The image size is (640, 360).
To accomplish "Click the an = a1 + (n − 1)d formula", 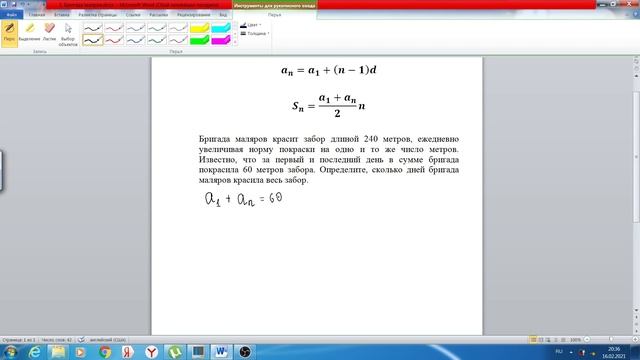I will pyautogui.click(x=329, y=70).
